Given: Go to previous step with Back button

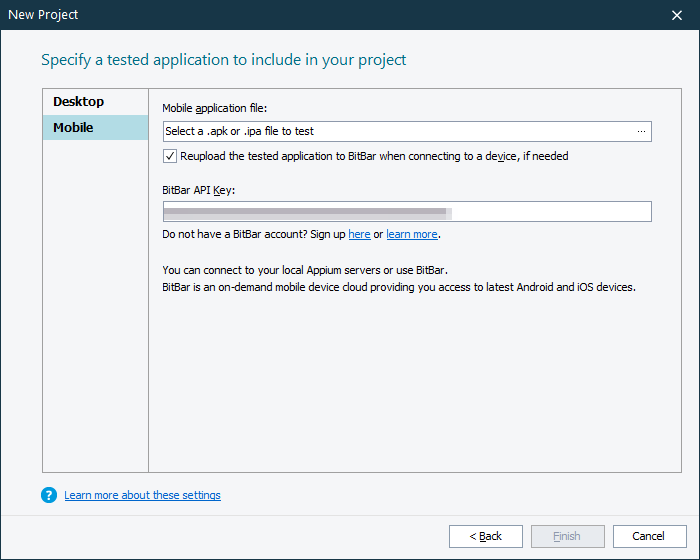Looking at the screenshot, I should tap(486, 536).
